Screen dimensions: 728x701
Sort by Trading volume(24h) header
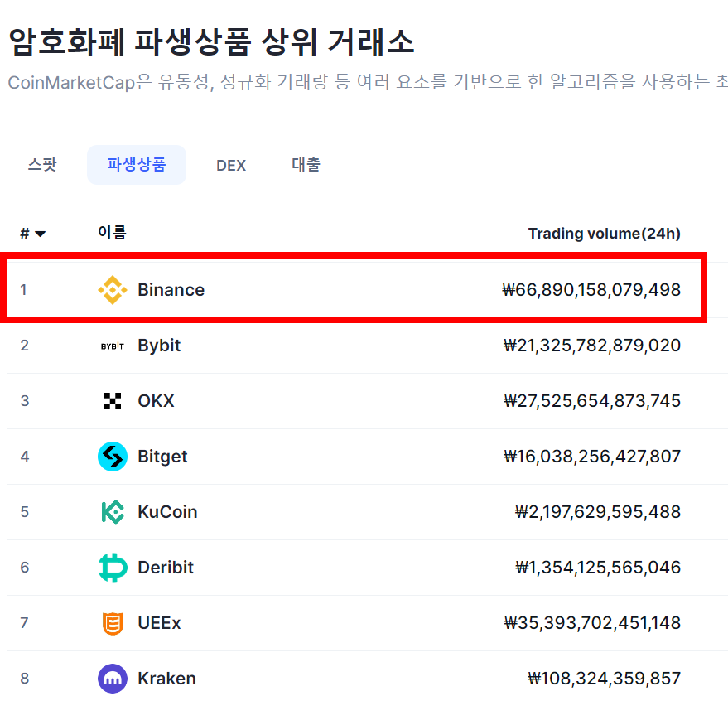click(604, 233)
